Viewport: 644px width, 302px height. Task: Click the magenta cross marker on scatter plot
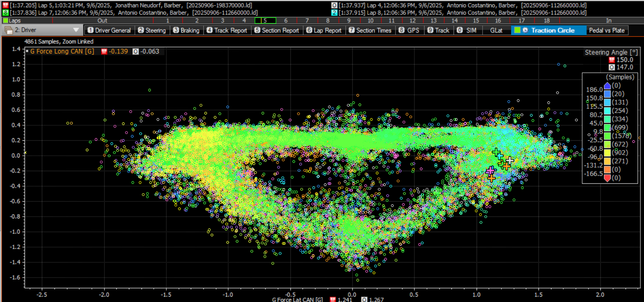pyautogui.click(x=491, y=170)
